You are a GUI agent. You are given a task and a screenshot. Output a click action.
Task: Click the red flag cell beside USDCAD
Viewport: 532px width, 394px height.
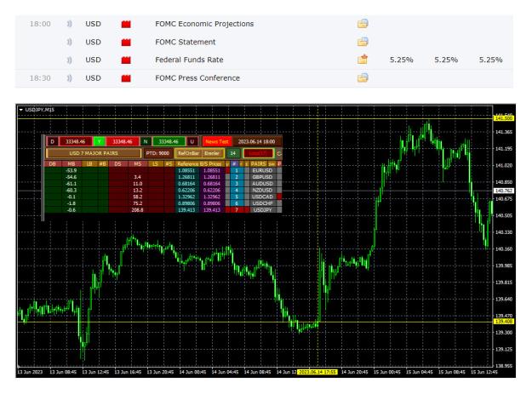click(279, 197)
